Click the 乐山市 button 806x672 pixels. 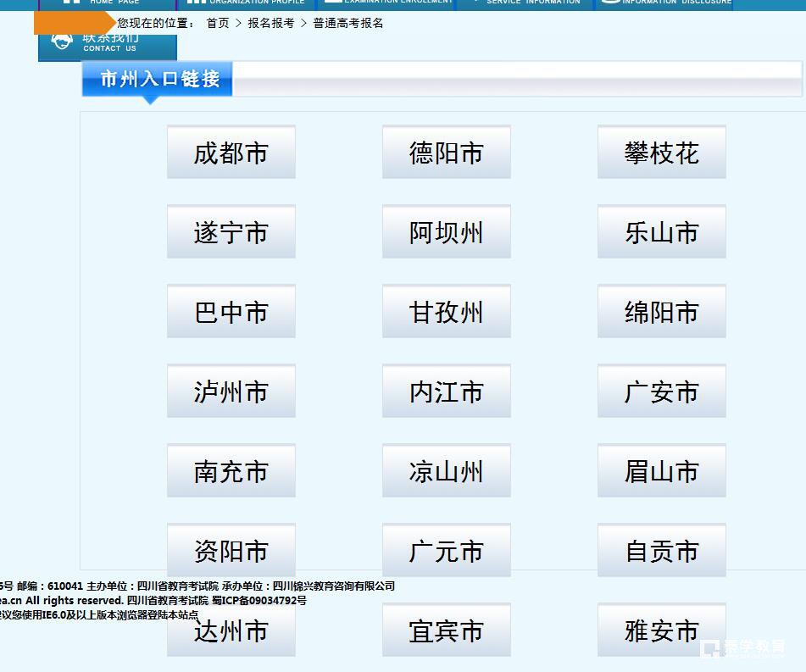pyautogui.click(x=662, y=232)
